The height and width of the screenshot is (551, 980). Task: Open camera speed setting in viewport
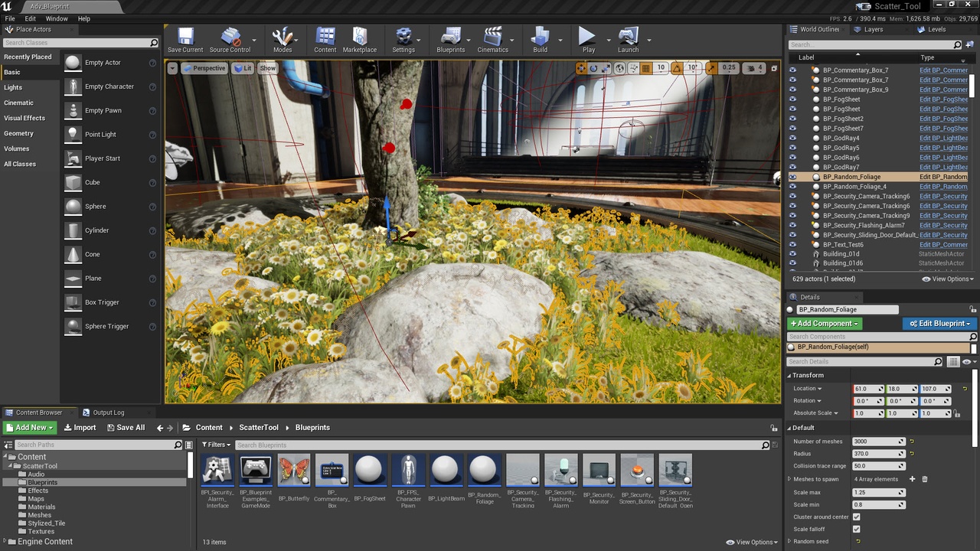[x=753, y=68]
